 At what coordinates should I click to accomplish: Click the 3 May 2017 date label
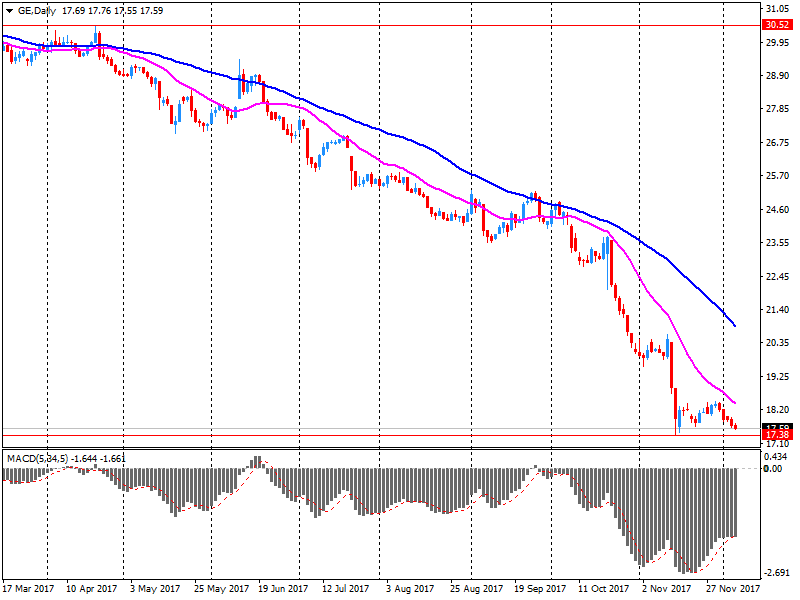155,589
